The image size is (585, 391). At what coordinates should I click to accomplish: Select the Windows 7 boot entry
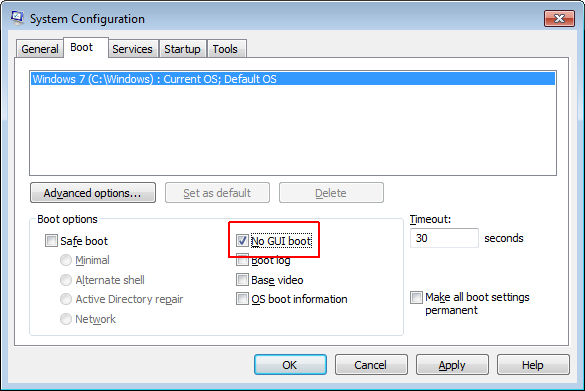293,79
